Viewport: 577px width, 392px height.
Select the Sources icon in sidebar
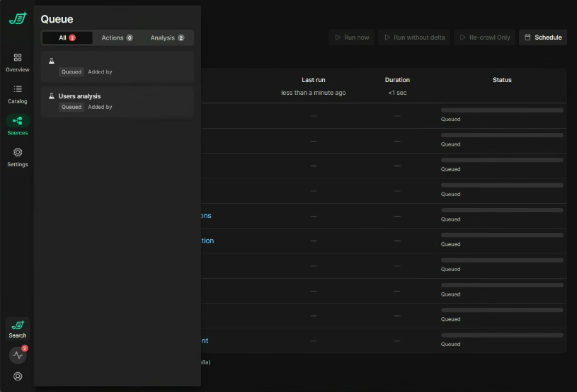tap(18, 121)
